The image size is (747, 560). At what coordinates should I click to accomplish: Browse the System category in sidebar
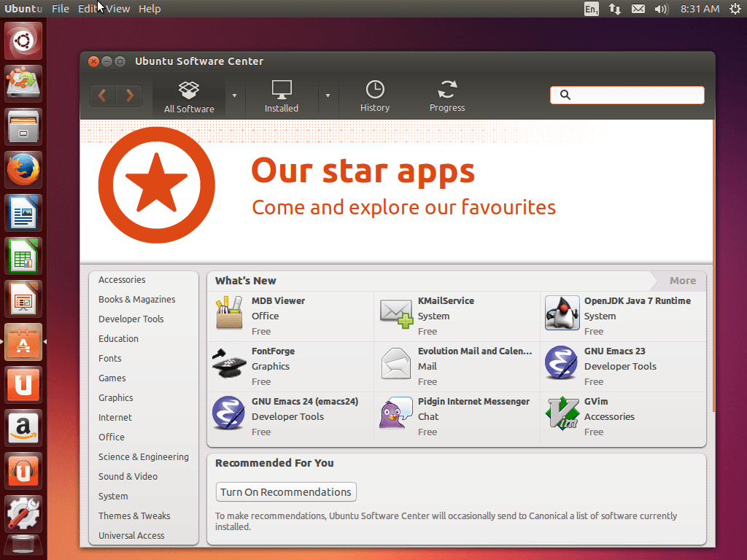pos(113,496)
